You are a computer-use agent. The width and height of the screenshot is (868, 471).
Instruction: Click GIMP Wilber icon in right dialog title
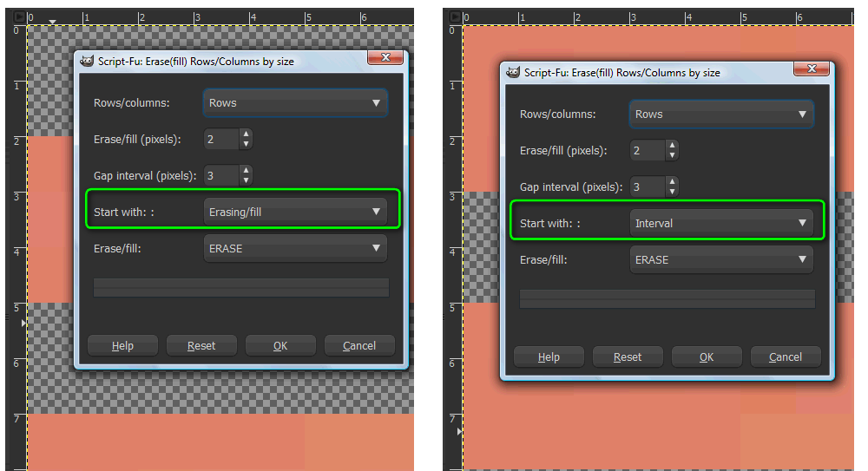[513, 72]
